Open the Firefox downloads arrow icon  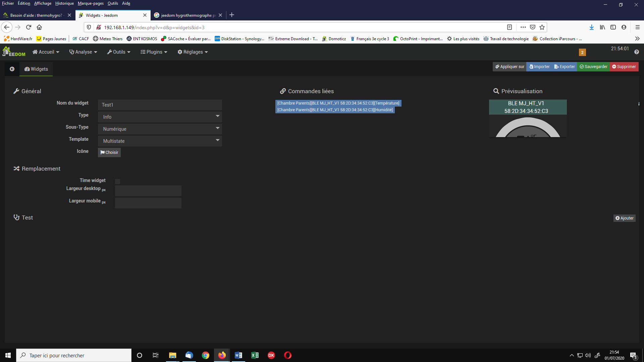click(x=592, y=27)
